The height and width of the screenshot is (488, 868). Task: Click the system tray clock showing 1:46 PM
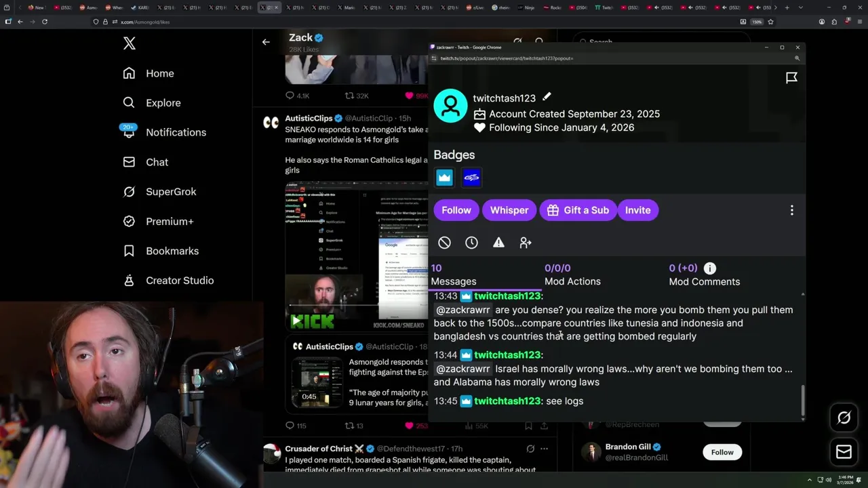click(x=845, y=479)
